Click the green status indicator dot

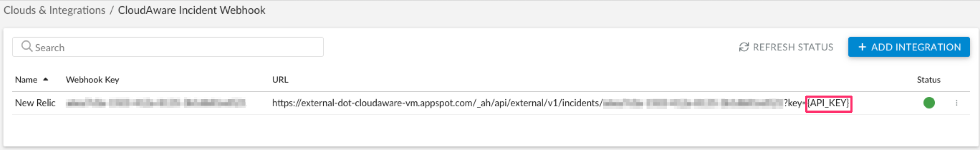929,103
